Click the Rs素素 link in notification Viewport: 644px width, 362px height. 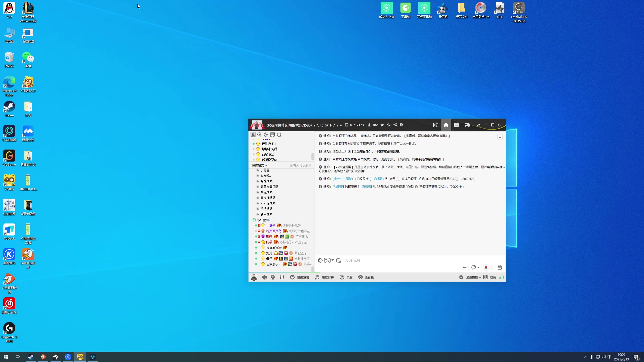(x=338, y=187)
